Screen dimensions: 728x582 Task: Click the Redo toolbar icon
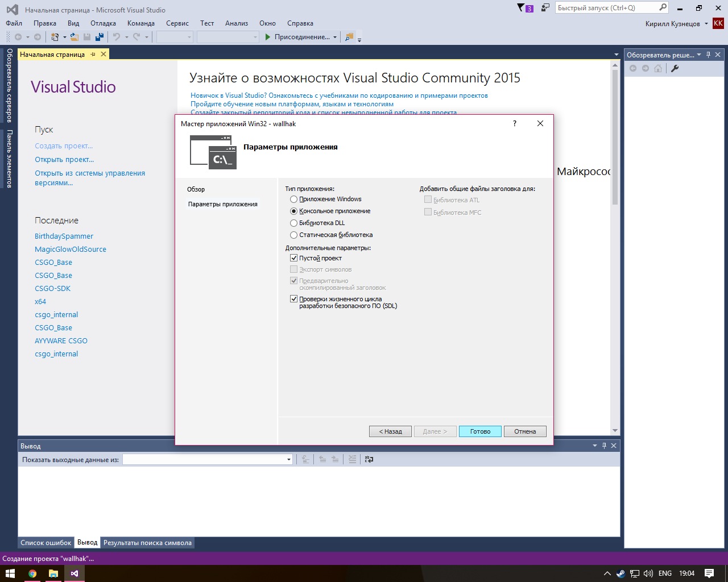[x=136, y=37]
